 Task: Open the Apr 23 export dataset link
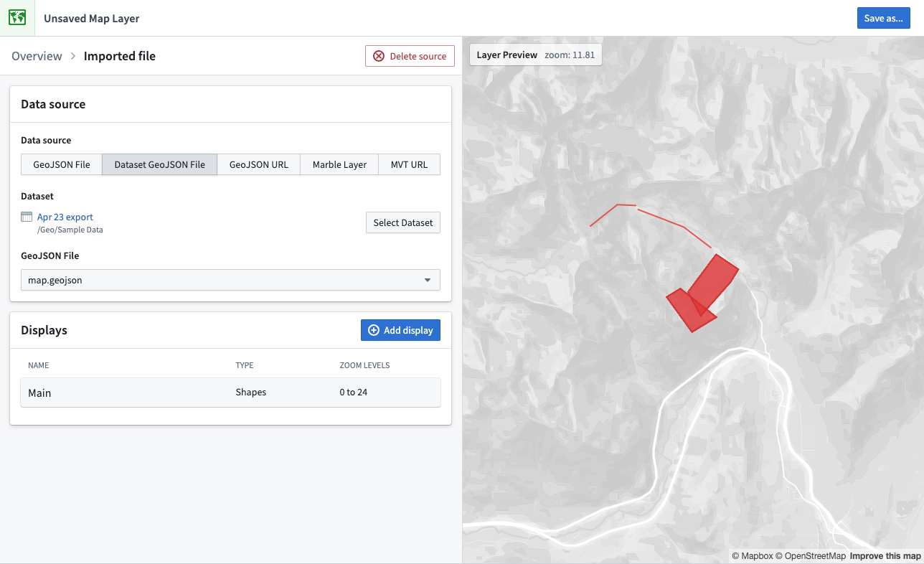coord(65,217)
